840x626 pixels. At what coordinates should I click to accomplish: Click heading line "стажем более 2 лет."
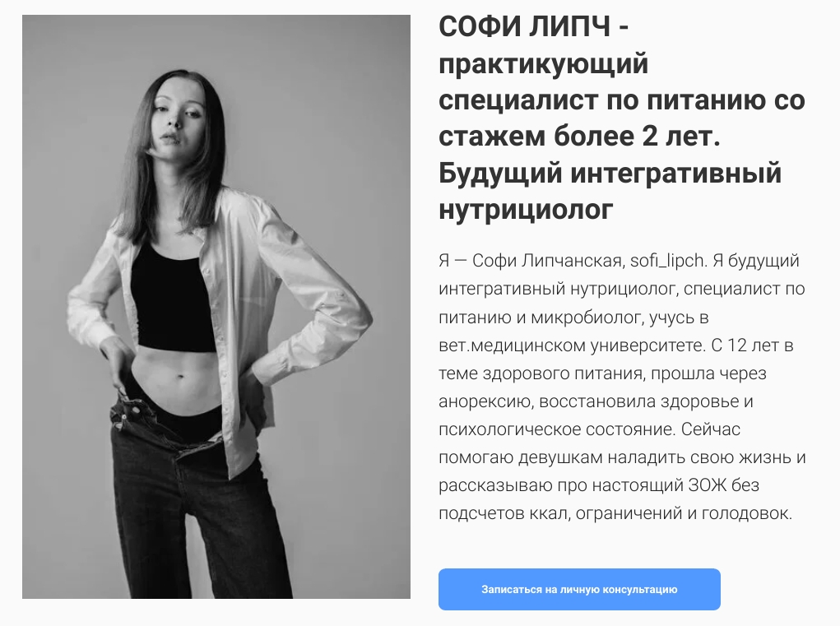579,136
